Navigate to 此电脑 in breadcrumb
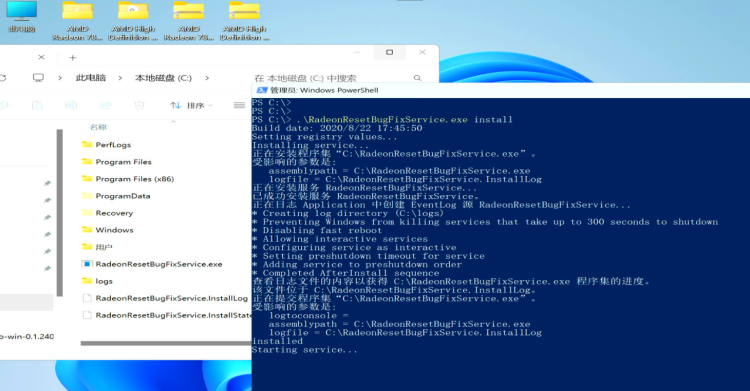750x391 pixels. [x=90, y=78]
